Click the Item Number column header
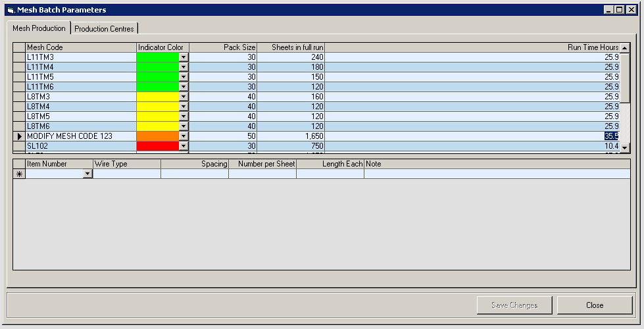The height and width of the screenshot is (329, 644). [x=60, y=164]
